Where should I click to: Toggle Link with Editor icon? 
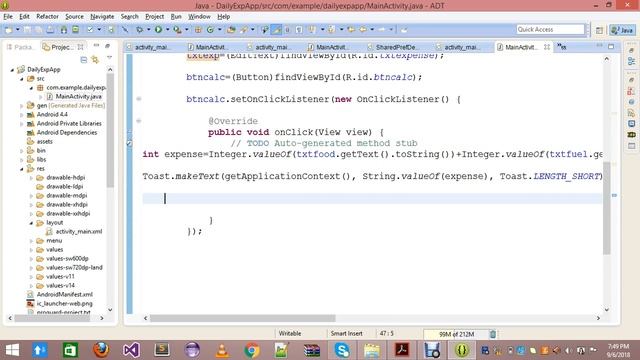coord(95,60)
